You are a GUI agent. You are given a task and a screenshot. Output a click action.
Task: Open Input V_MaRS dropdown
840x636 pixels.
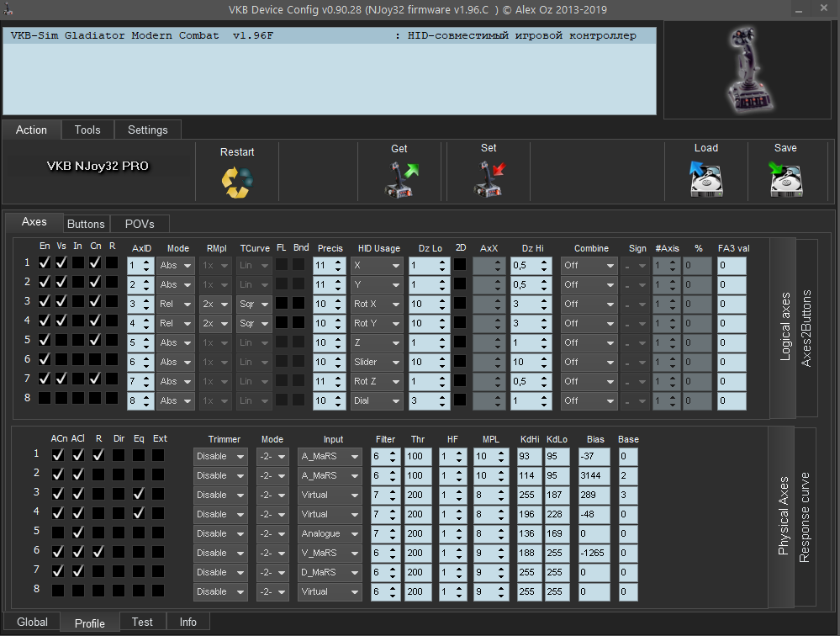pyautogui.click(x=330, y=553)
